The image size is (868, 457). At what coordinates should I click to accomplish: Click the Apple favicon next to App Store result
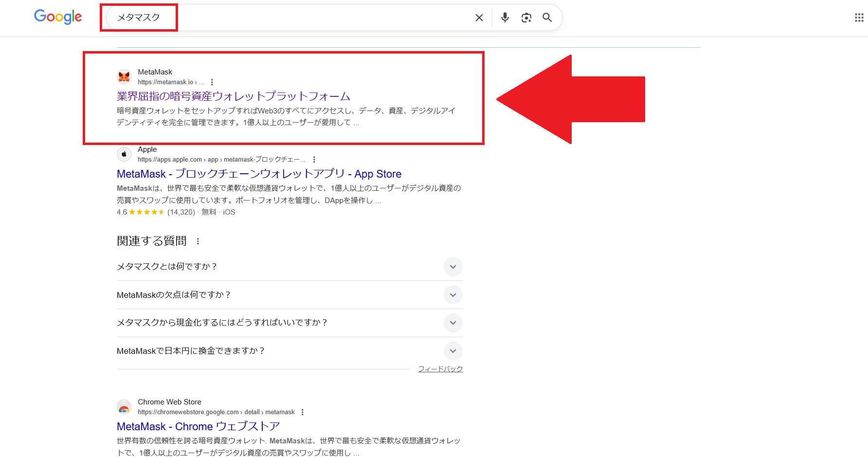(124, 154)
